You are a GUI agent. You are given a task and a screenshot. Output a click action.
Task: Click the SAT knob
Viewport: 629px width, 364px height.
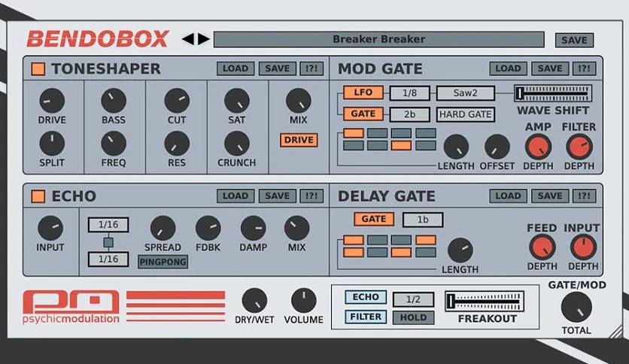(237, 101)
